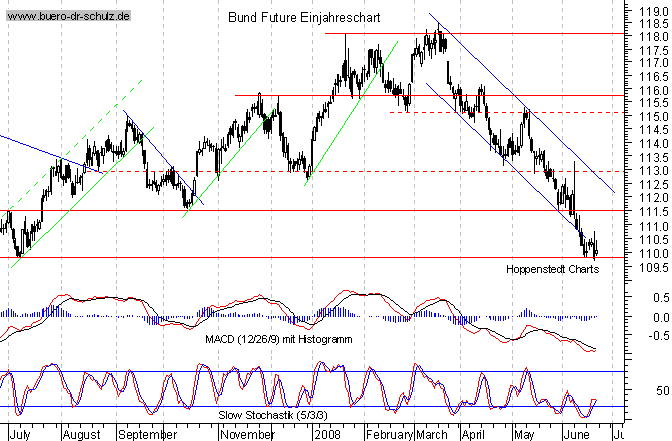Image resolution: width=672 pixels, height=441 pixels.
Task: Click the May axis label
Action: 525,435
